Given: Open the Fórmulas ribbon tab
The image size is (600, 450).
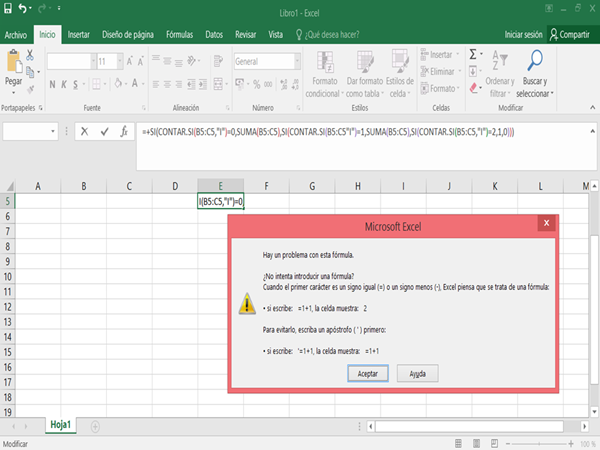Looking at the screenshot, I should 179,33.
